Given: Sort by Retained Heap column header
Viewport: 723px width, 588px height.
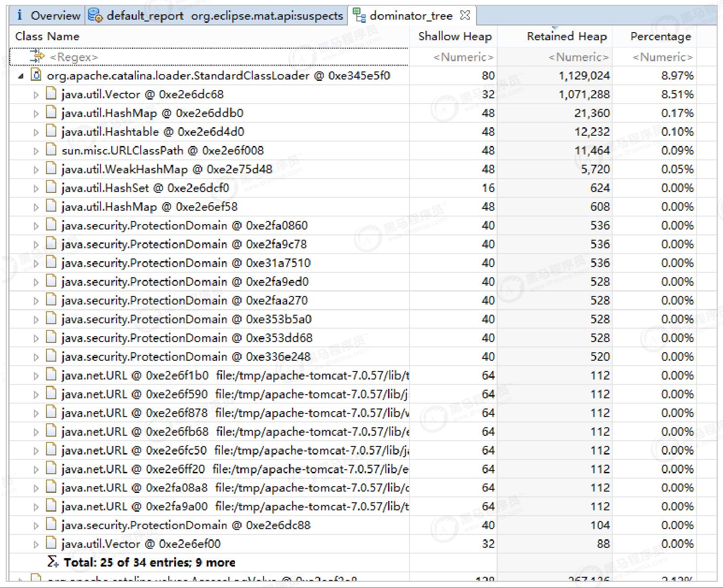Looking at the screenshot, I should tap(566, 37).
